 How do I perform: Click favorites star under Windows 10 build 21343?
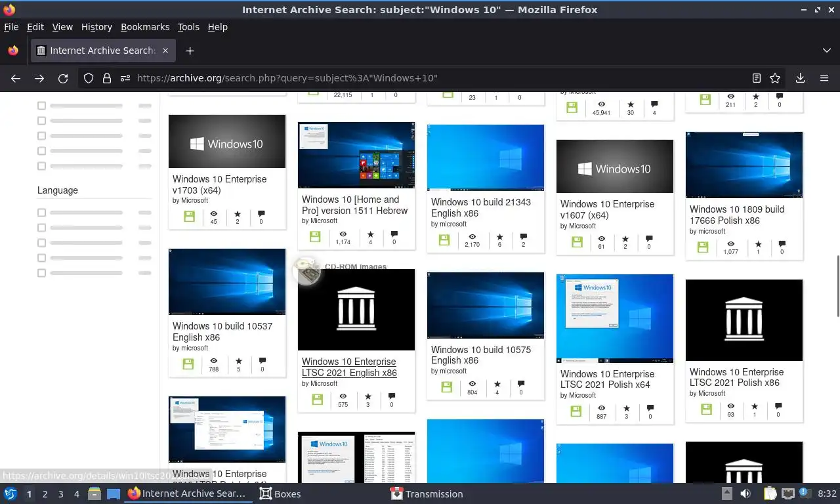click(499, 237)
